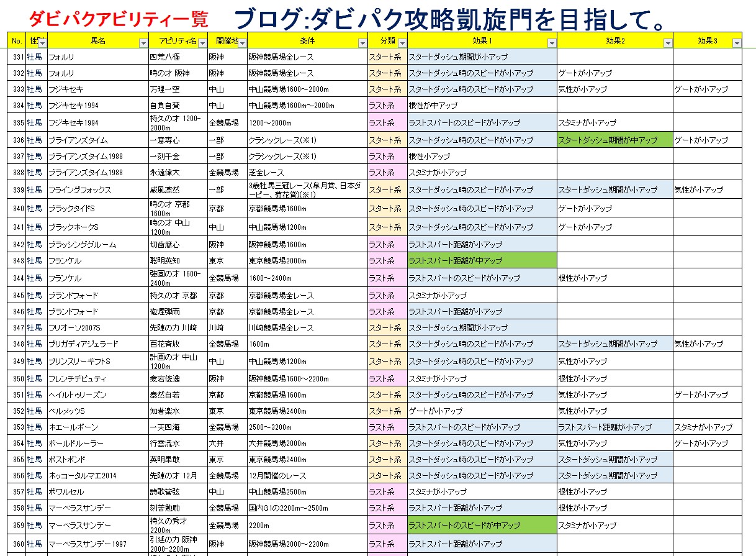Viewport: 756px width, 556px height.
Task: Select green cell スタートダッシュ期間が中アップ
Action: pos(614,140)
